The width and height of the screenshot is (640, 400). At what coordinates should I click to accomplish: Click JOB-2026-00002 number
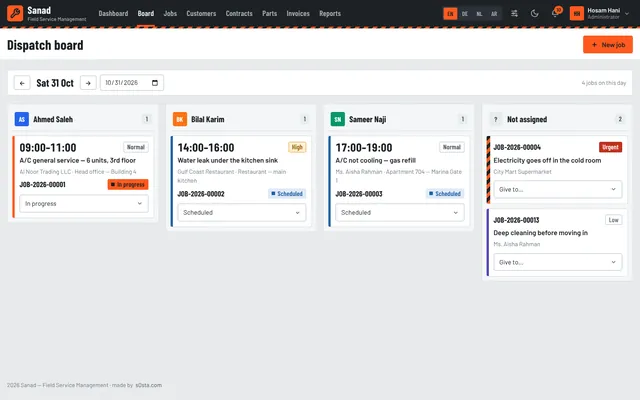[201, 194]
